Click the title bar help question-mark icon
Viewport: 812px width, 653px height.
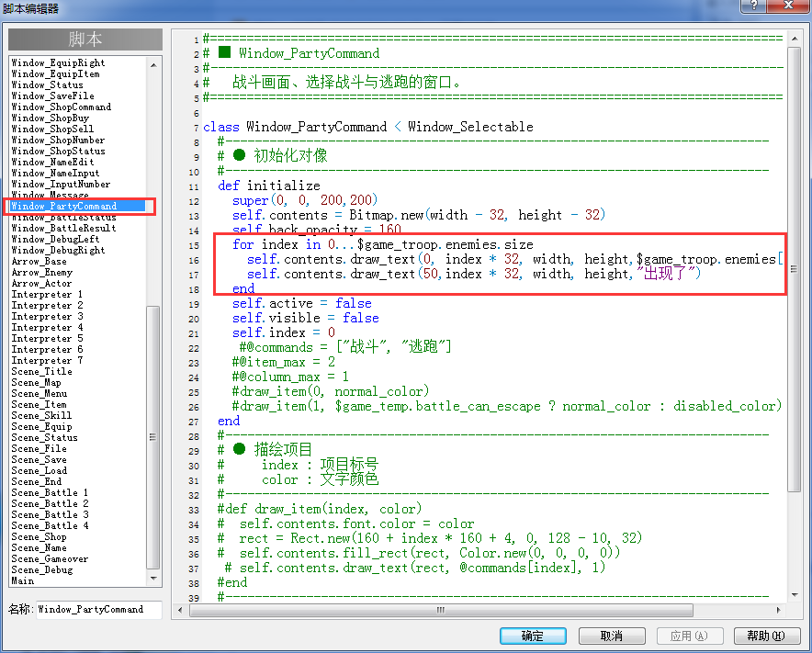click(x=754, y=6)
